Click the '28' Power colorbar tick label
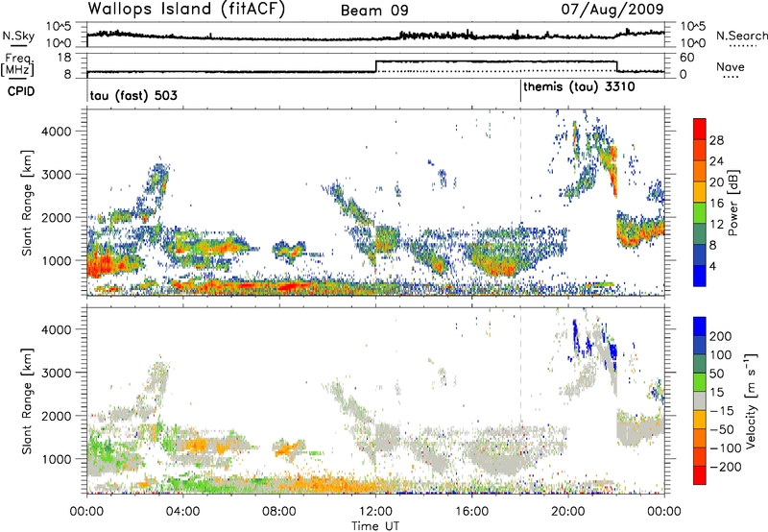The width and height of the screenshot is (768, 532). (x=716, y=140)
